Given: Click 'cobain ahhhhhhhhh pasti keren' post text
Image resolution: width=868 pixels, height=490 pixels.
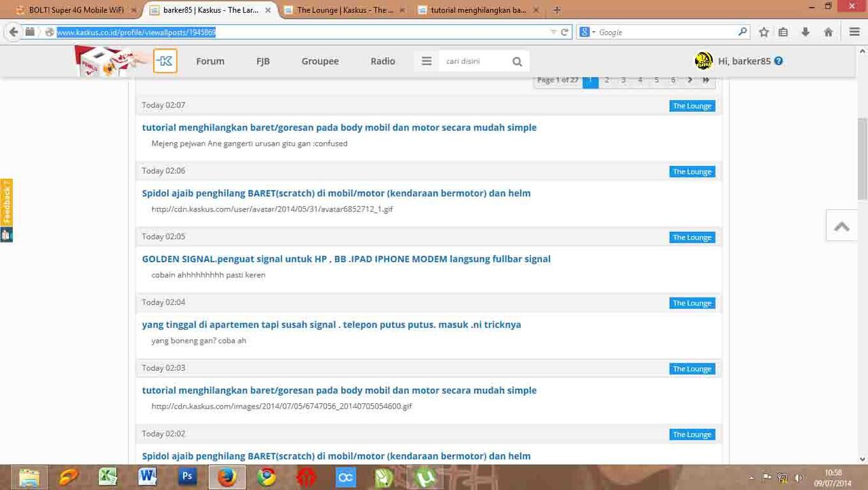Looking at the screenshot, I should coord(208,274).
